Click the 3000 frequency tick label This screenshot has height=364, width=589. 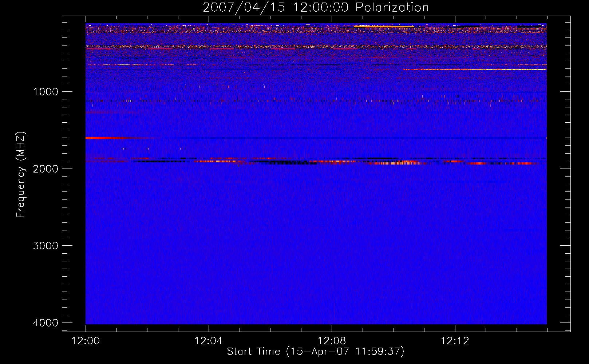pos(46,245)
